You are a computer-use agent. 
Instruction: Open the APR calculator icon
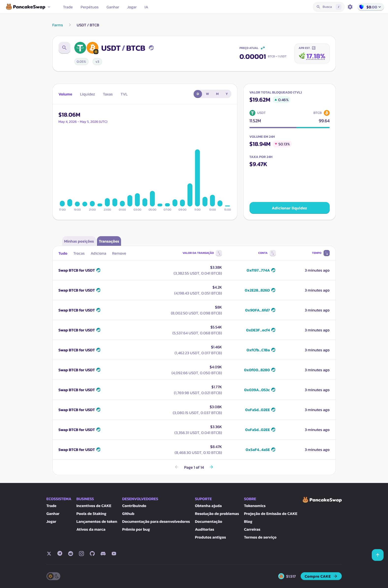point(314,48)
